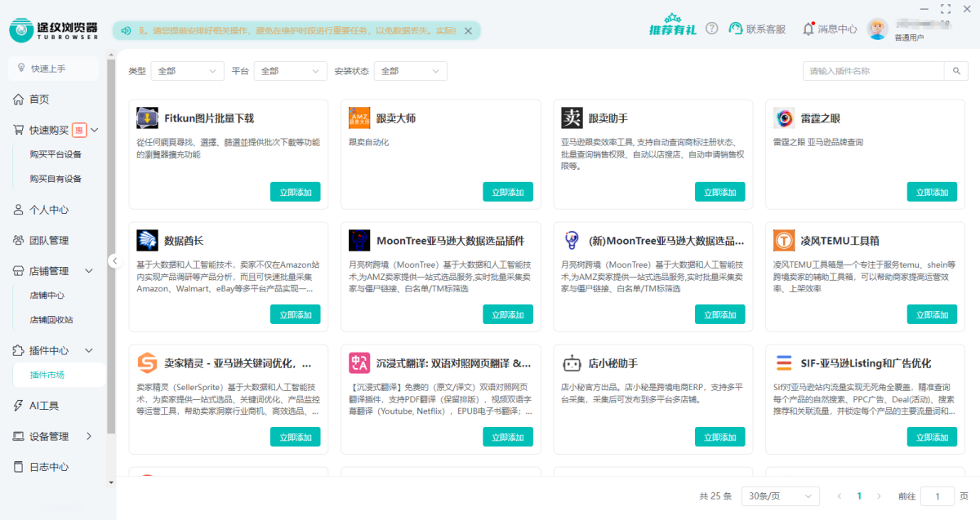Image resolution: width=980 pixels, height=520 pixels.
Task: Click the help question mark icon
Action: (712, 29)
